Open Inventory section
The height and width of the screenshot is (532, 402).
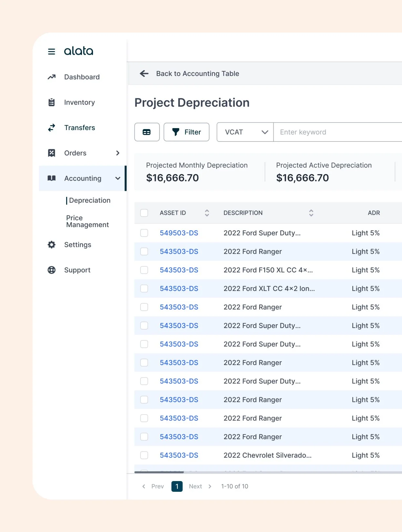[x=79, y=102]
